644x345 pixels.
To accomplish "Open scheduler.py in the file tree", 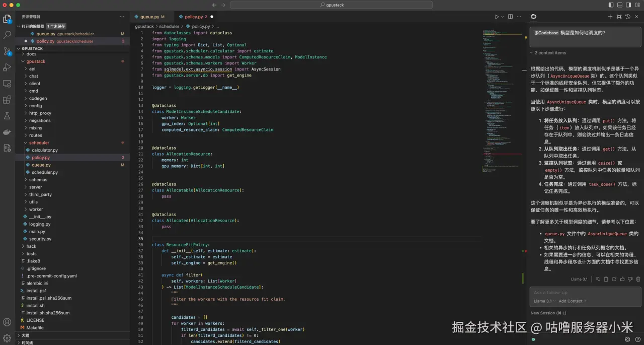I will [45, 172].
